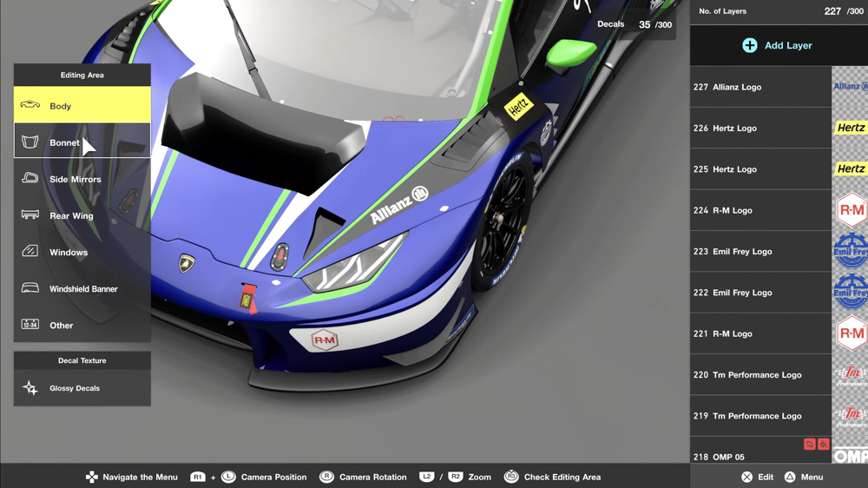This screenshot has width=868, height=488.
Task: Choose the Rear Wing editing area
Action: click(x=82, y=215)
